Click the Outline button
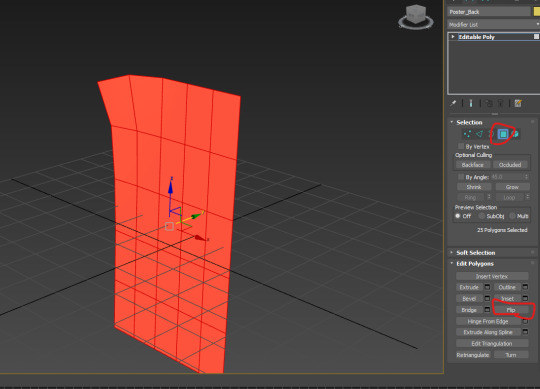This screenshot has height=389, width=540. 507,287
